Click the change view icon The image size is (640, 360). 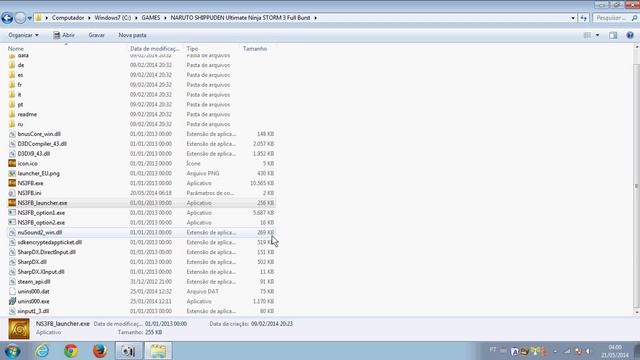(x=587, y=36)
